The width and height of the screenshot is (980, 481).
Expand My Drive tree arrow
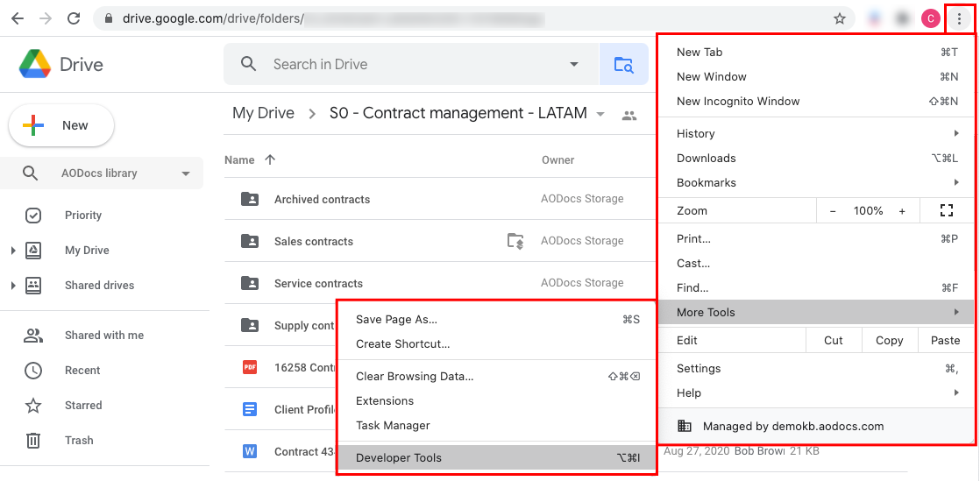pyautogui.click(x=13, y=251)
